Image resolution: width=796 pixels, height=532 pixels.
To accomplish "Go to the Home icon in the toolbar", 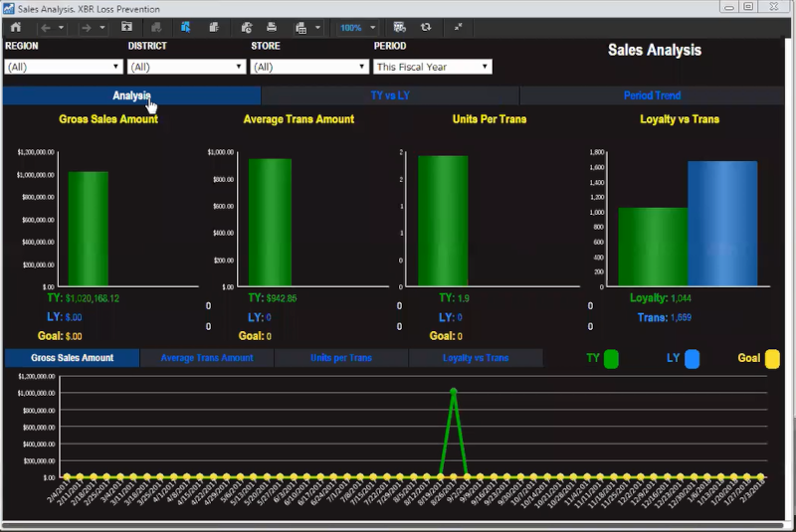I will (x=16, y=28).
